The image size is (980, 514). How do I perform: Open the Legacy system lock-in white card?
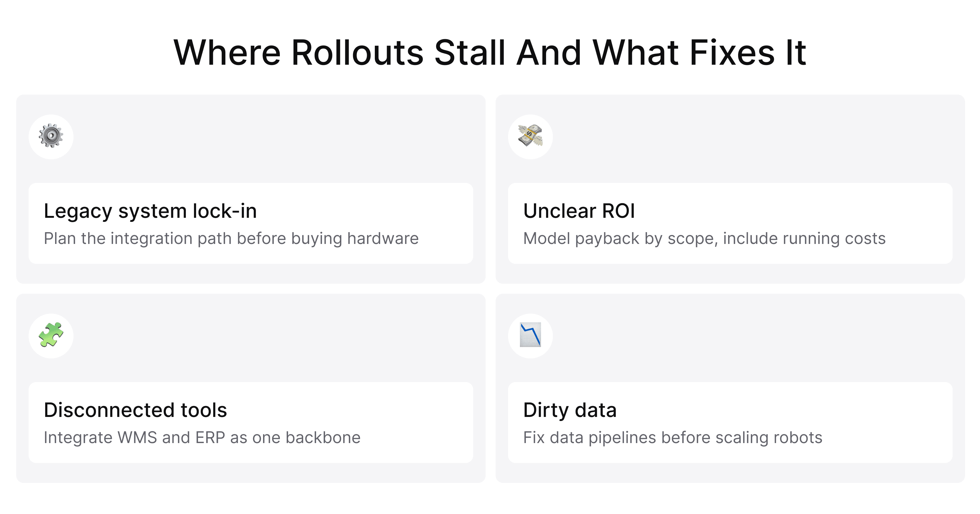pos(251,223)
